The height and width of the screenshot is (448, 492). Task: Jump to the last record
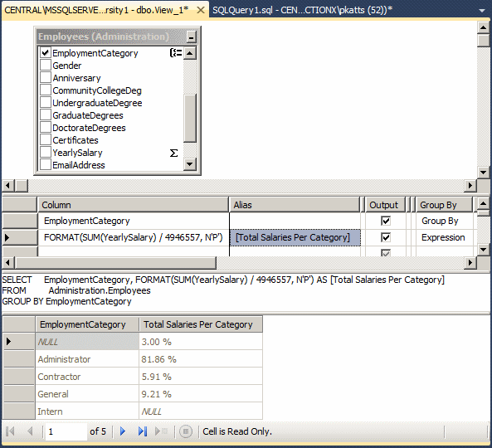coord(143,431)
